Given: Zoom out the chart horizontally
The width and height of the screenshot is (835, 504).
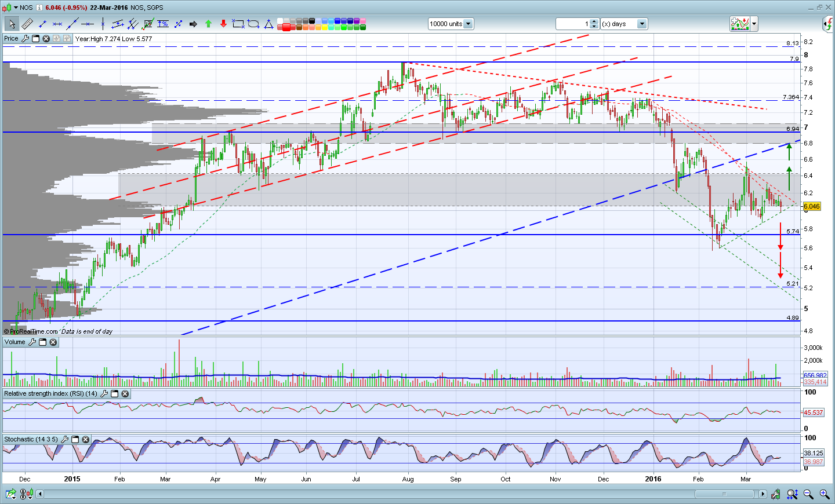Looking at the screenshot, I should (x=808, y=494).
